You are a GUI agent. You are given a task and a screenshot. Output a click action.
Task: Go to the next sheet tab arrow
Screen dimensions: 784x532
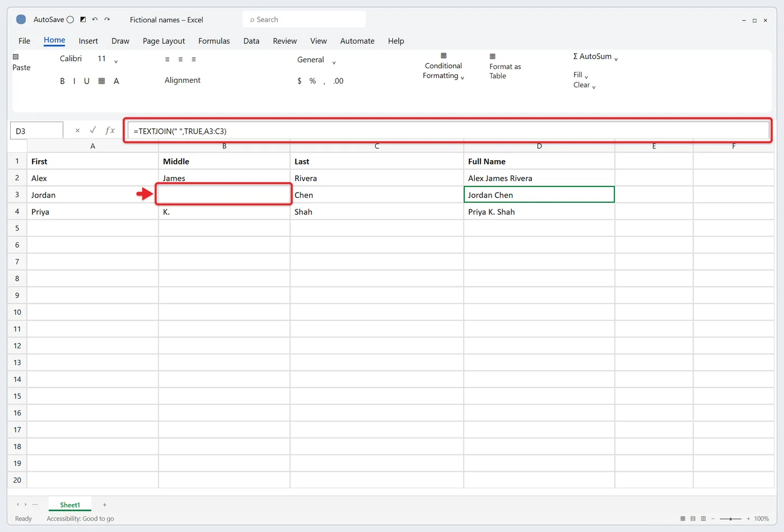pyautogui.click(x=25, y=505)
